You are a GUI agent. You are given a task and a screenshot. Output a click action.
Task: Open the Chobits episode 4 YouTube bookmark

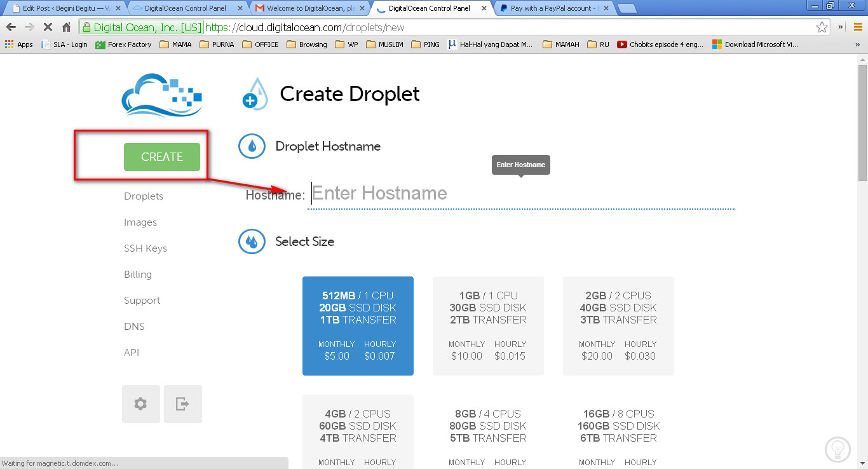click(660, 44)
